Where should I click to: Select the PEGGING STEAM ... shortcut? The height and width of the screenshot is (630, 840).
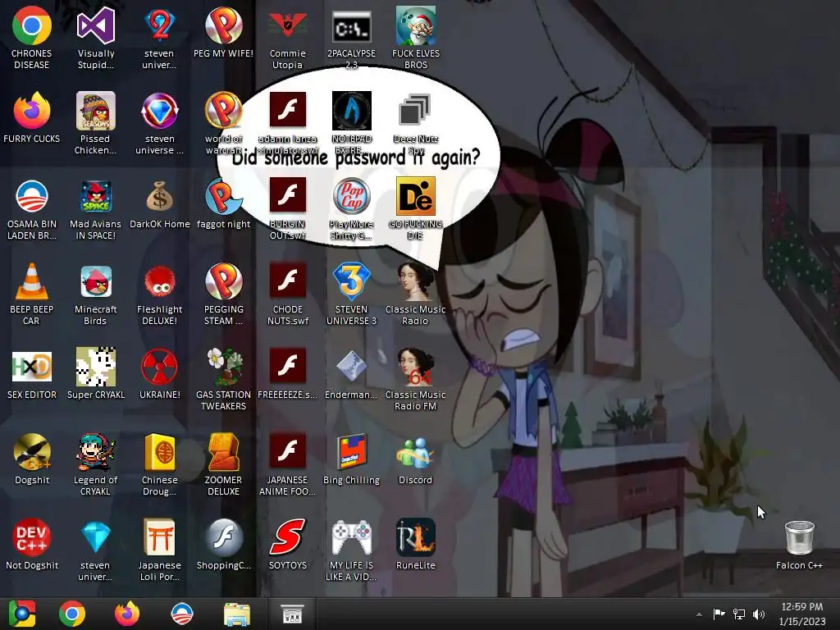(223, 294)
